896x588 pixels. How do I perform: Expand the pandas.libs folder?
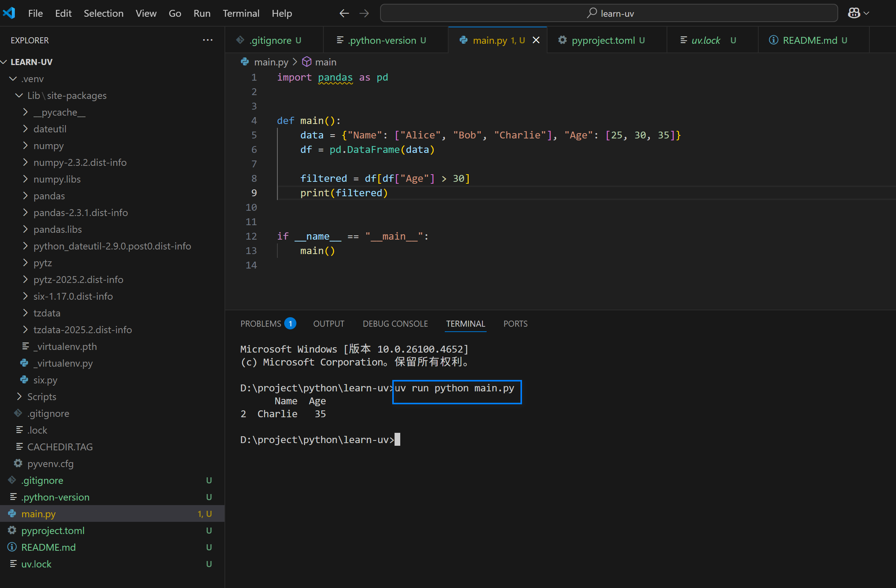[x=112, y=229]
